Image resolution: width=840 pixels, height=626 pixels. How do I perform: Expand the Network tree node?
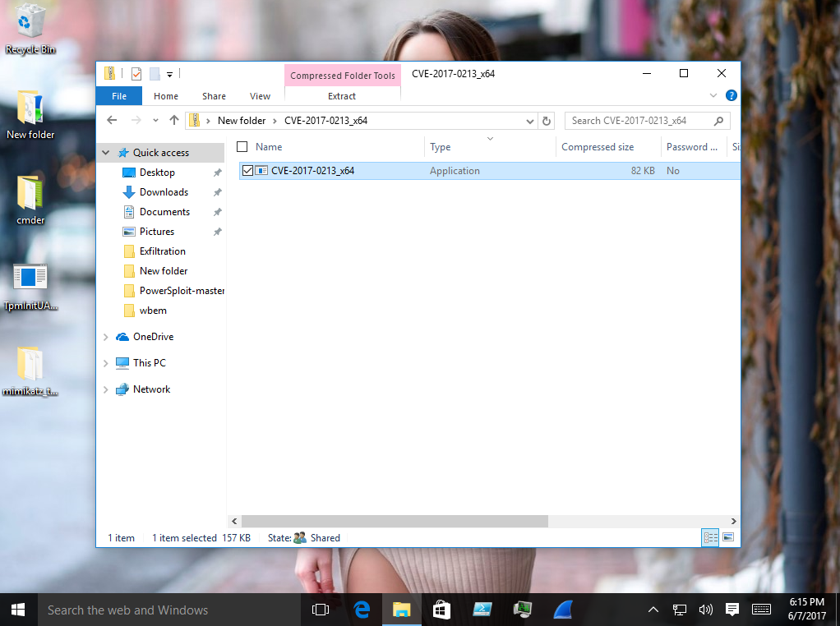pyautogui.click(x=105, y=389)
